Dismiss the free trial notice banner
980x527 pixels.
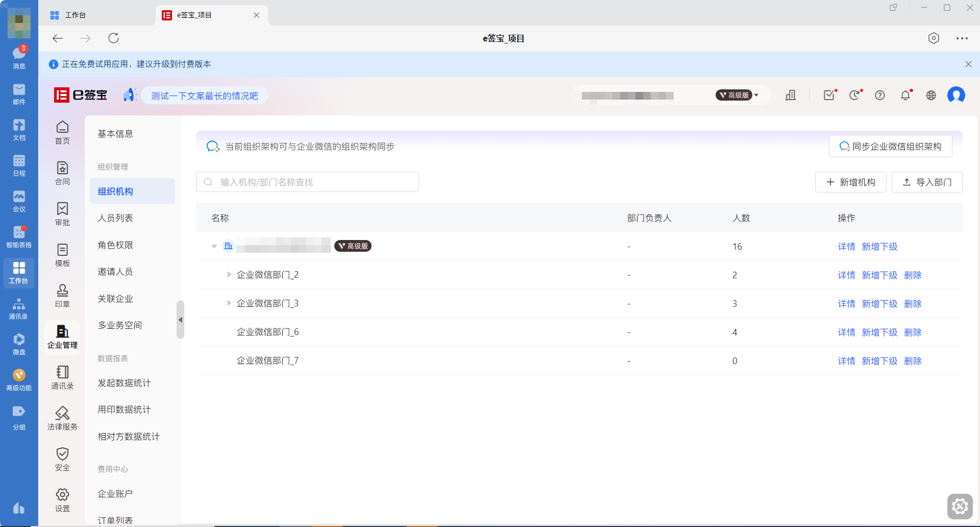pyautogui.click(x=968, y=64)
